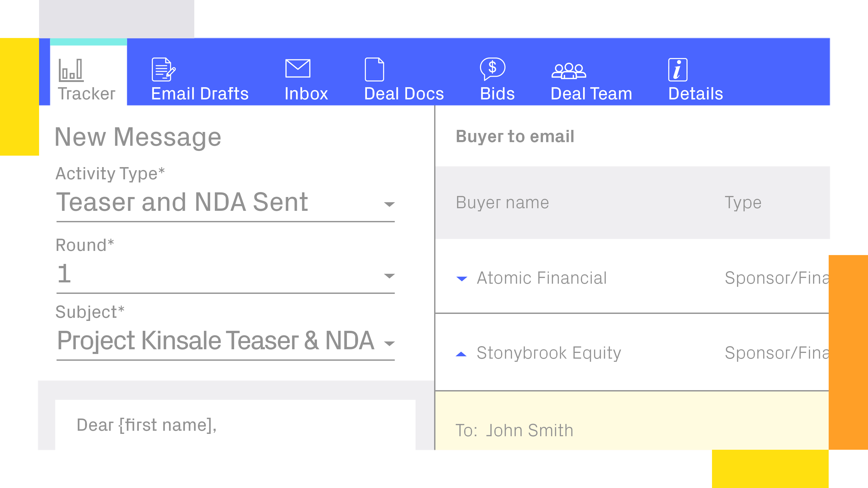Switch to the Deal Team tab
Screen dimensions: 868x488
[591, 94]
